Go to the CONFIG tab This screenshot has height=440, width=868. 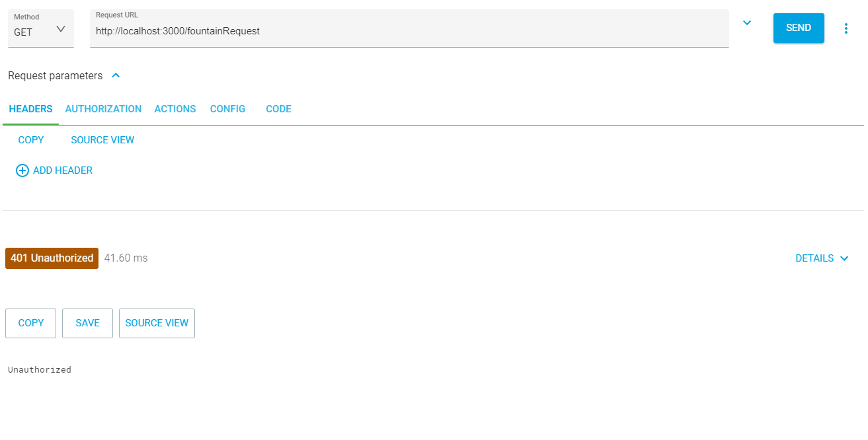[227, 109]
